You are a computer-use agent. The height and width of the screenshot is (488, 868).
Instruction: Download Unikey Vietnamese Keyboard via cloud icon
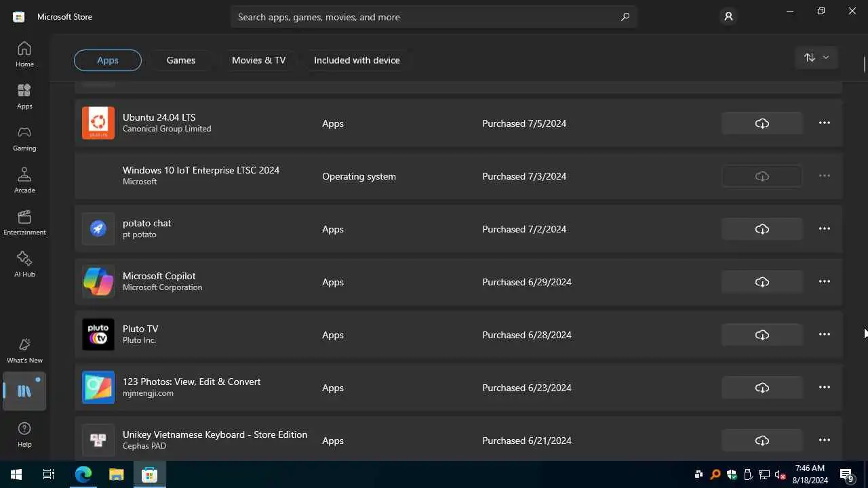tap(762, 441)
